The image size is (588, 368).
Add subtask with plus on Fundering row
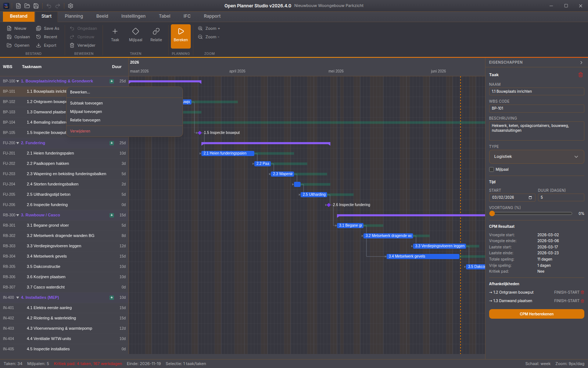point(112,143)
